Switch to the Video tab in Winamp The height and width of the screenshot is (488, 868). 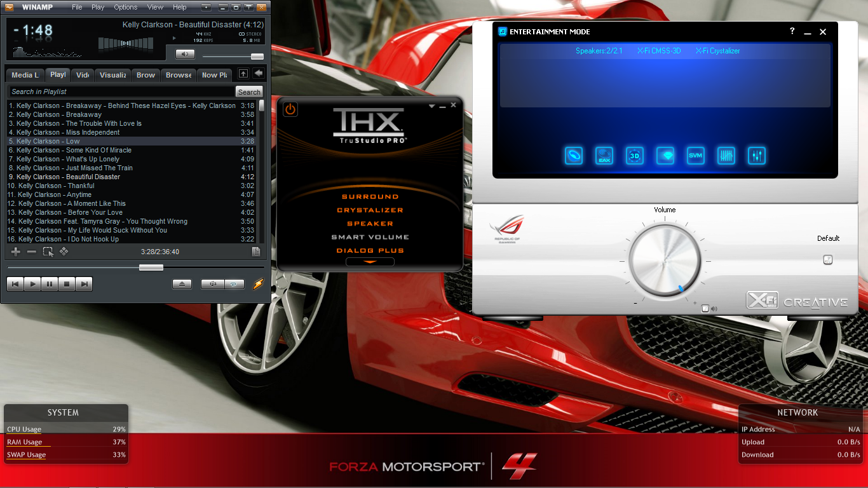pos(83,75)
